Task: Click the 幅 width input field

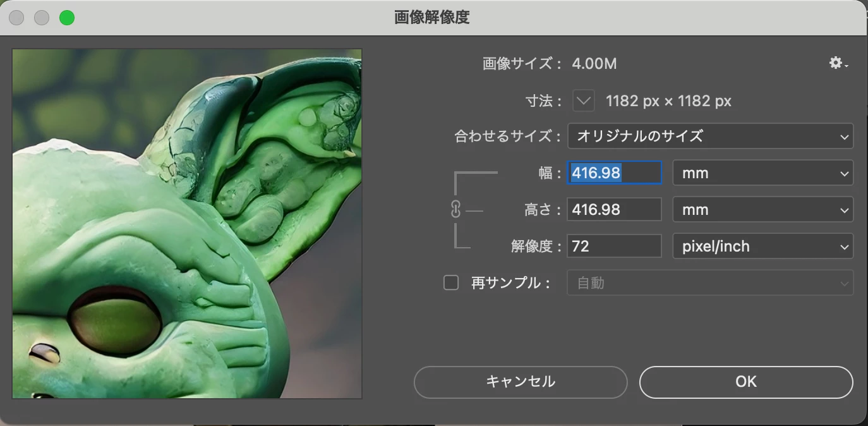Action: 615,173
